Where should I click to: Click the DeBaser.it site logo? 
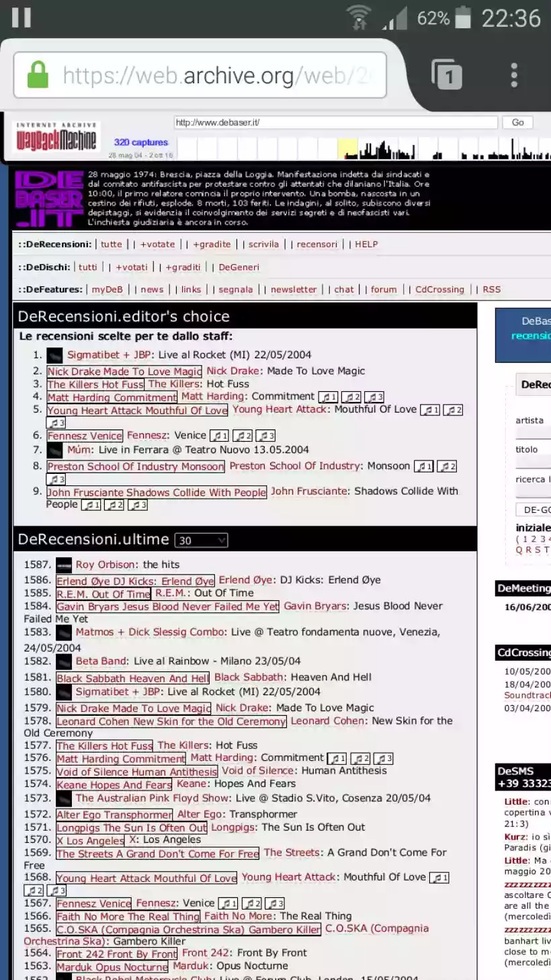click(48, 198)
